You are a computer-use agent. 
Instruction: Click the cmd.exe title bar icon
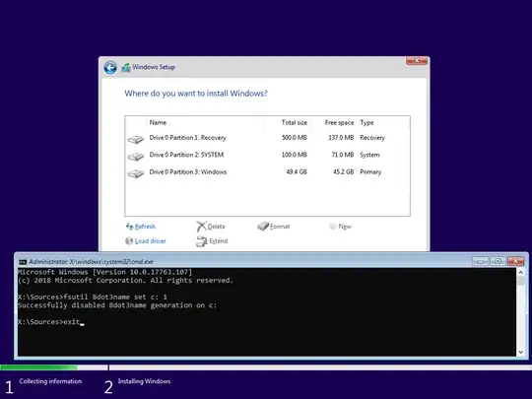pyautogui.click(x=23, y=262)
